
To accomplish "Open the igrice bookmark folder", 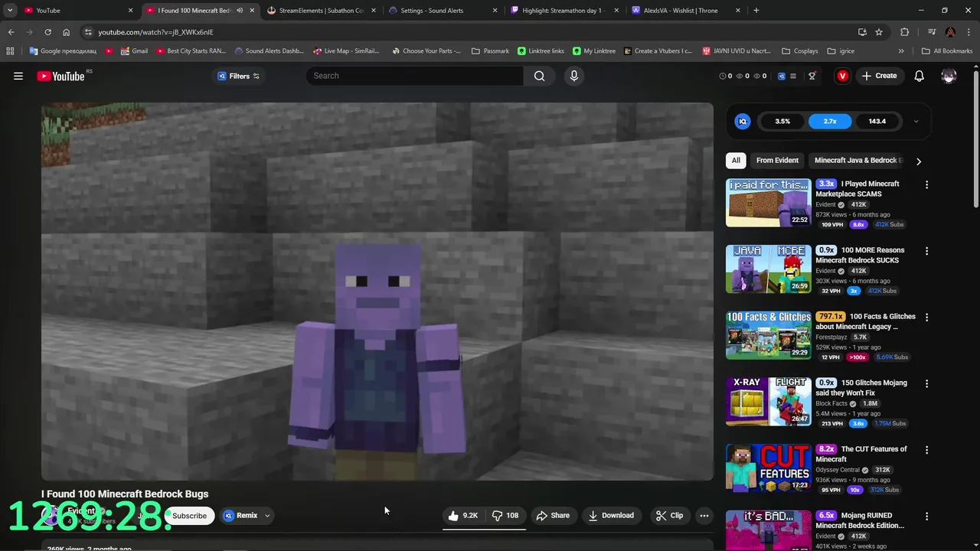I will (x=842, y=51).
